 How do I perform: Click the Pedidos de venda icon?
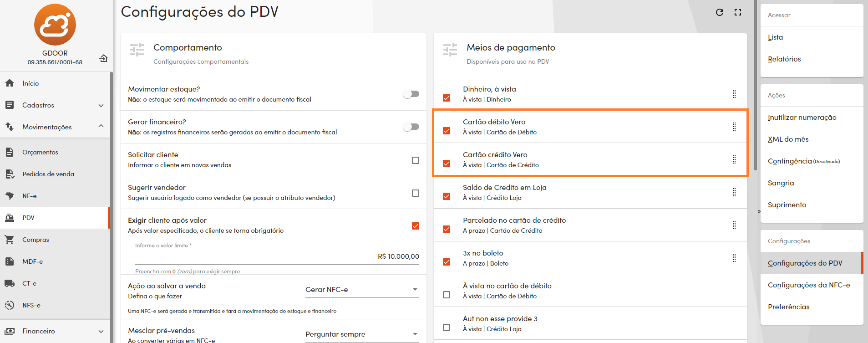(x=10, y=174)
